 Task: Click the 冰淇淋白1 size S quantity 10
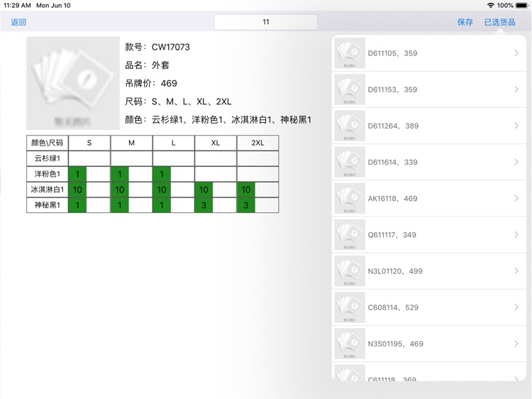pos(77,190)
